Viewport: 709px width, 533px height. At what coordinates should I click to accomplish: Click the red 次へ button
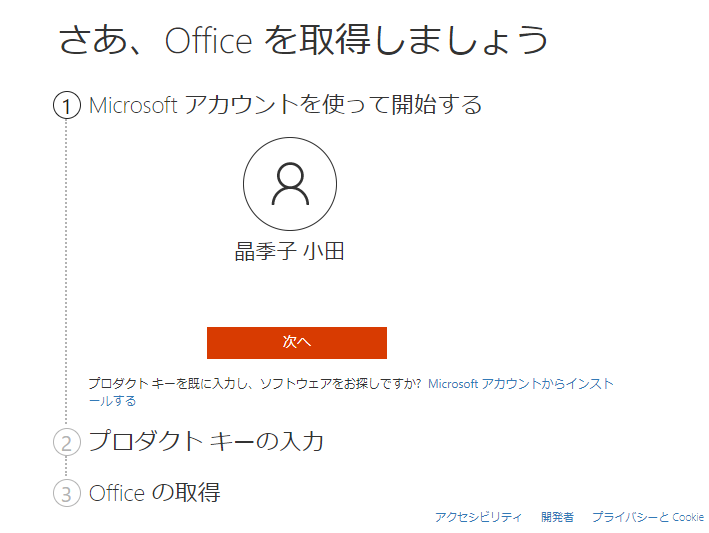(x=297, y=343)
